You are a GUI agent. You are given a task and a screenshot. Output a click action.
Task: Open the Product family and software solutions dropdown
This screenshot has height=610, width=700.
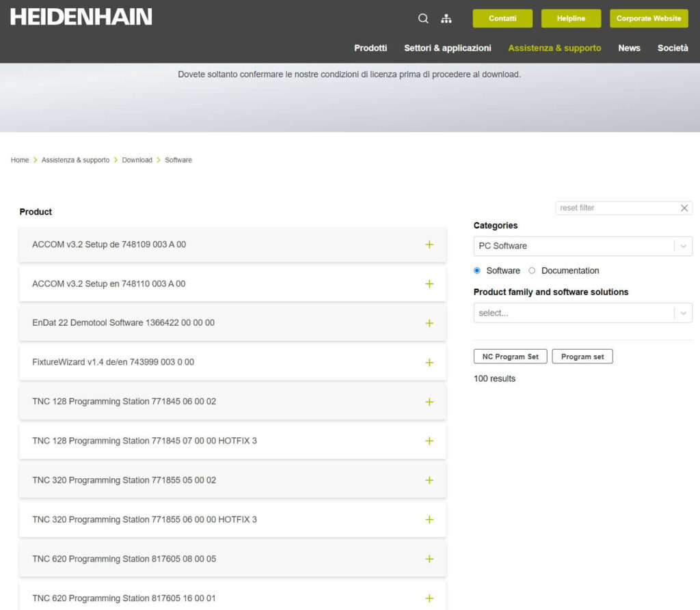[582, 313]
